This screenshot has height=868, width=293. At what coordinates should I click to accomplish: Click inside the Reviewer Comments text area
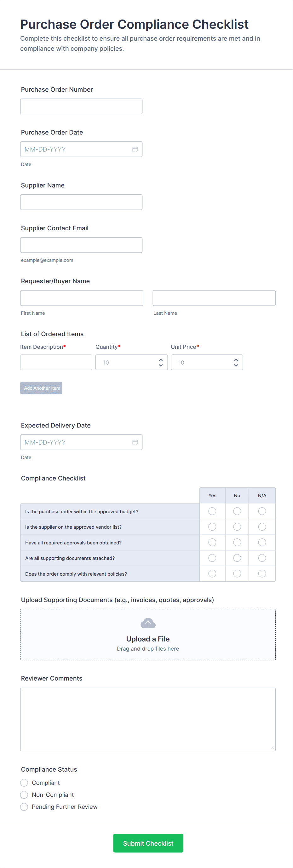(148, 719)
